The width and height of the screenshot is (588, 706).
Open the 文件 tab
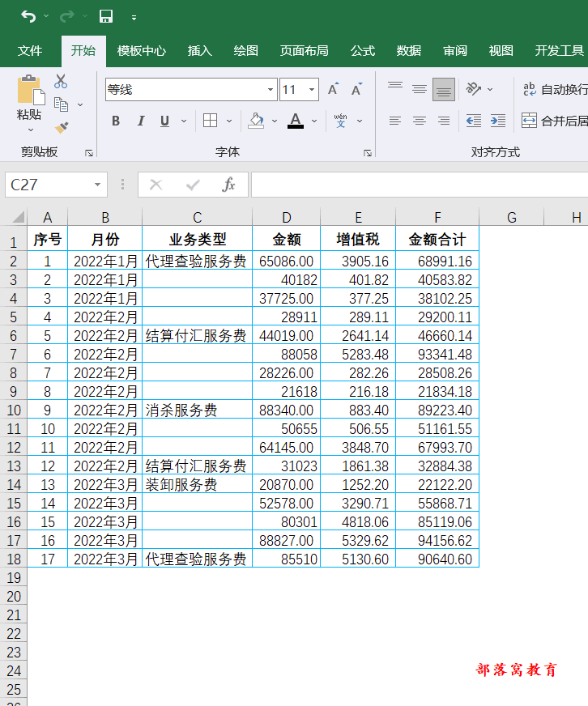tap(30, 51)
